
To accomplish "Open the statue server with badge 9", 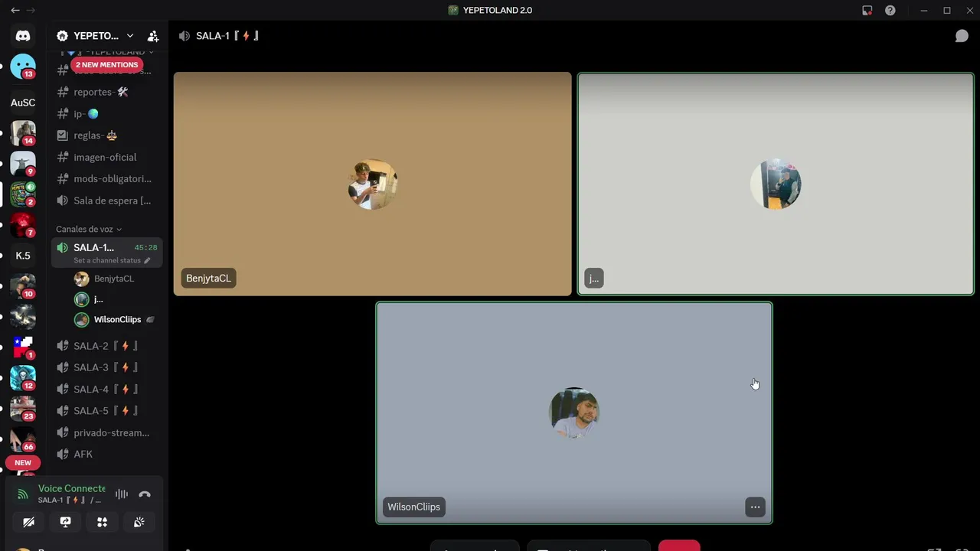I will 23,164.
